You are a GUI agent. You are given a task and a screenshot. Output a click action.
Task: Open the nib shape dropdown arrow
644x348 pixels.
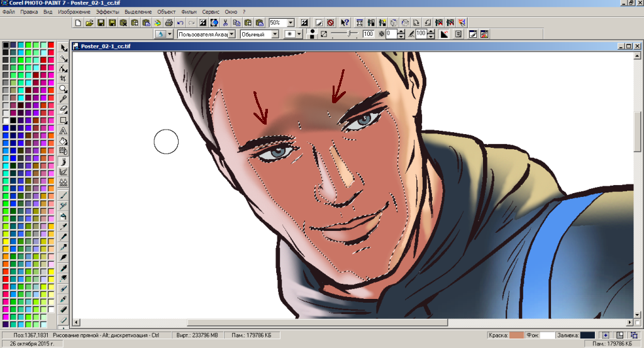coord(299,34)
